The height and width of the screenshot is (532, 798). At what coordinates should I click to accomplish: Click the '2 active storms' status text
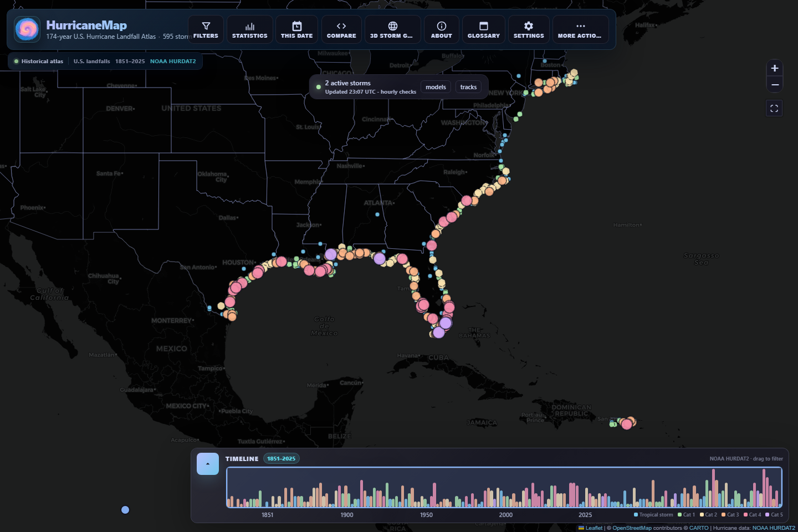[x=347, y=83]
